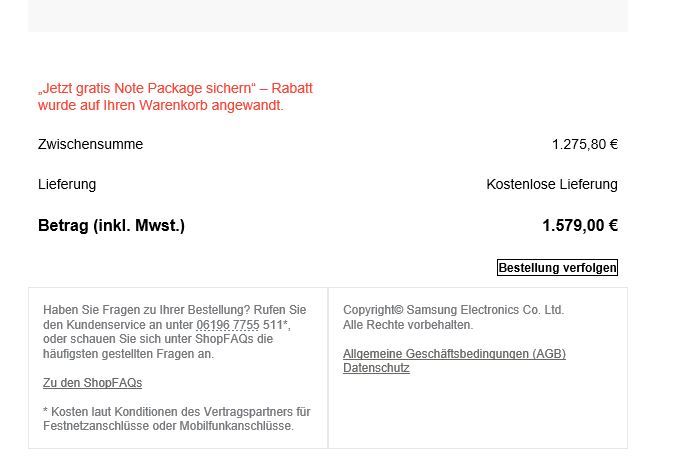Click the total amount 1.579,00 €
This screenshot has width=679, height=467.
coord(580,226)
